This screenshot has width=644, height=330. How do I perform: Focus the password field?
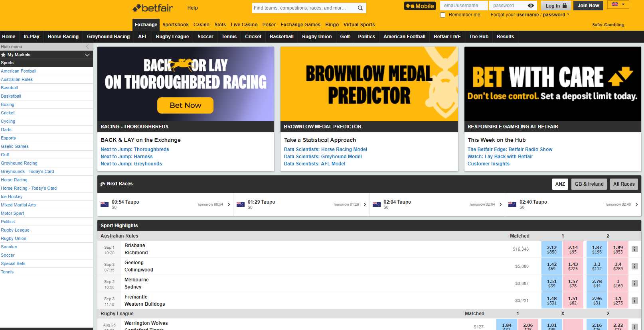(508, 6)
